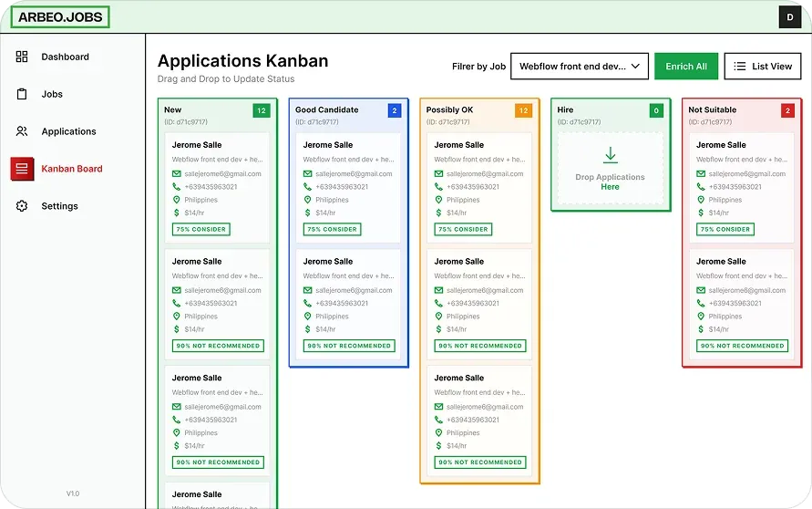Click phone icon on Not Suitable 75% CONSIDER card
The image size is (812, 509).
701,187
